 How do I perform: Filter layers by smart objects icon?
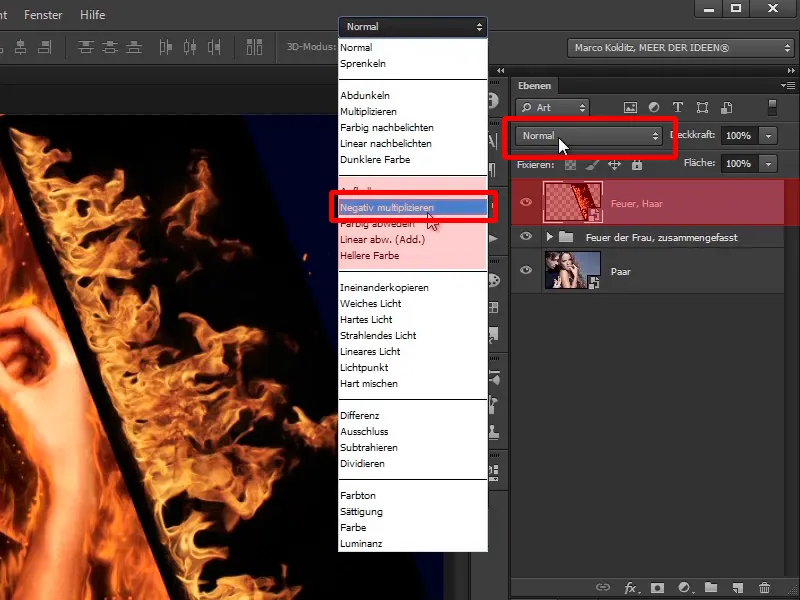click(x=727, y=108)
